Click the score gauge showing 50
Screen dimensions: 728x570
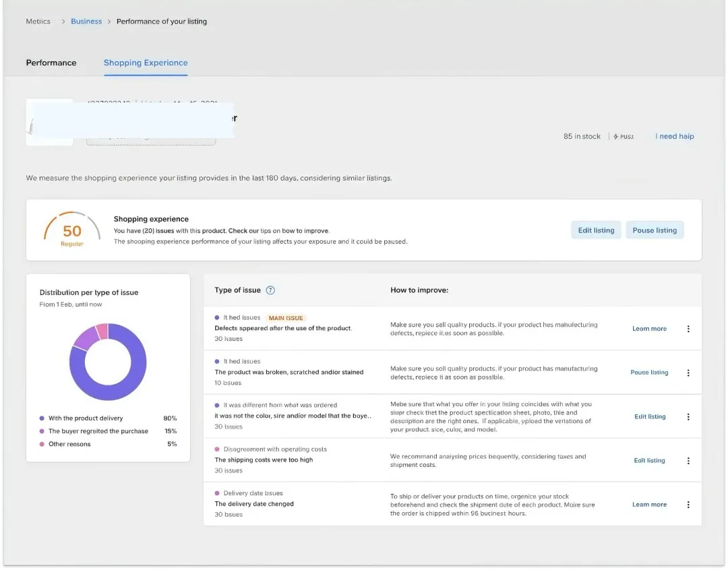tap(72, 231)
